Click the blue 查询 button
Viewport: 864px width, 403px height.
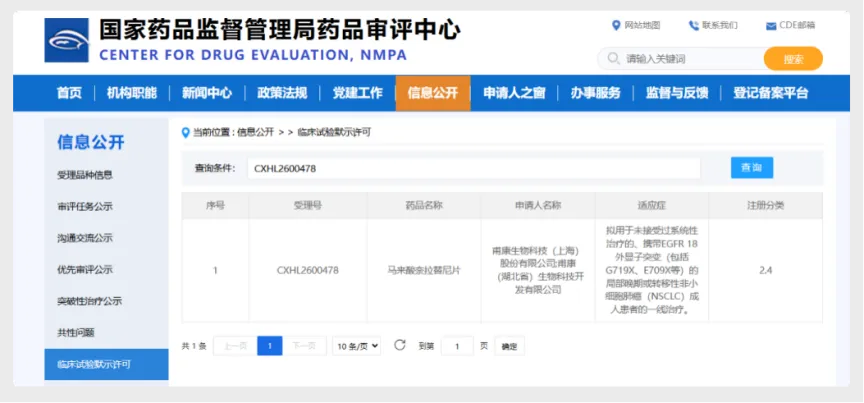pos(752,168)
